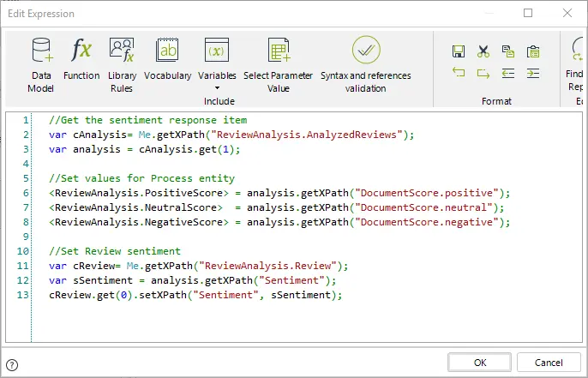Click line number 9 in the gutter
Image resolution: width=588 pixels, height=378 pixels.
pyautogui.click(x=26, y=237)
